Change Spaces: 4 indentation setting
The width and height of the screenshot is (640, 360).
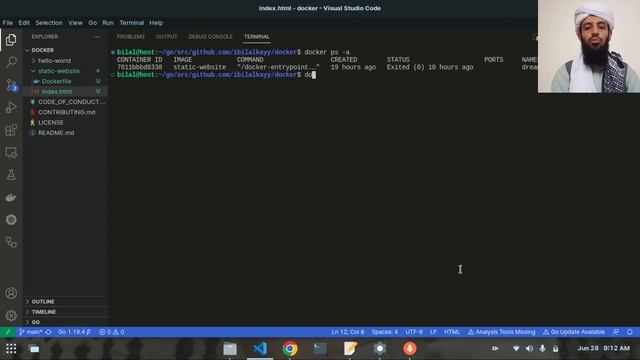[x=384, y=332]
